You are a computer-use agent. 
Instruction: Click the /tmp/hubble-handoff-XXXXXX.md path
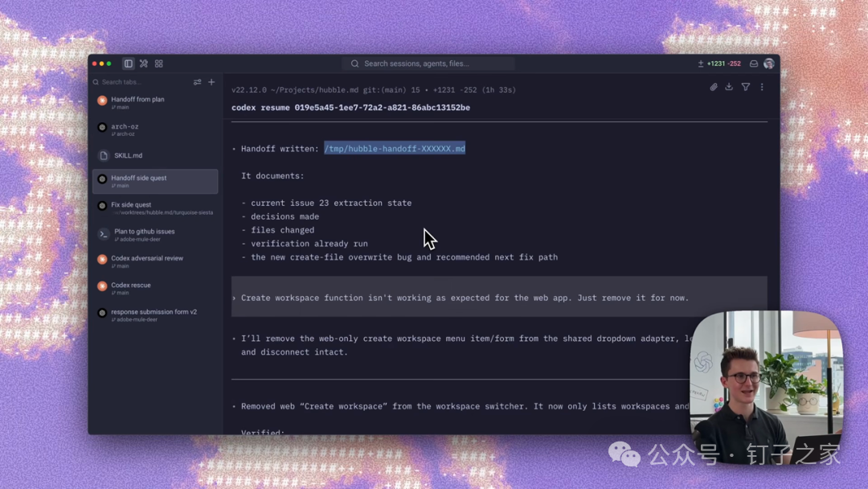(395, 149)
